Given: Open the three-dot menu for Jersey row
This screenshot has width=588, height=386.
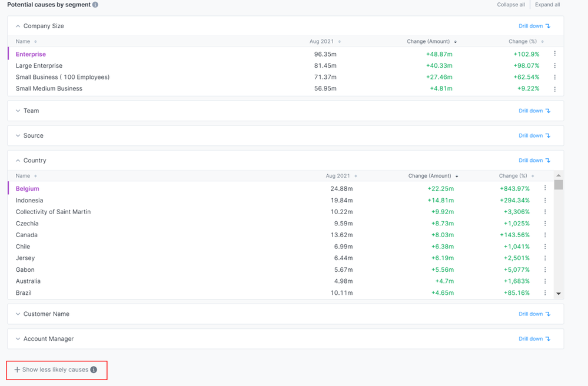Looking at the screenshot, I should pyautogui.click(x=545, y=258).
